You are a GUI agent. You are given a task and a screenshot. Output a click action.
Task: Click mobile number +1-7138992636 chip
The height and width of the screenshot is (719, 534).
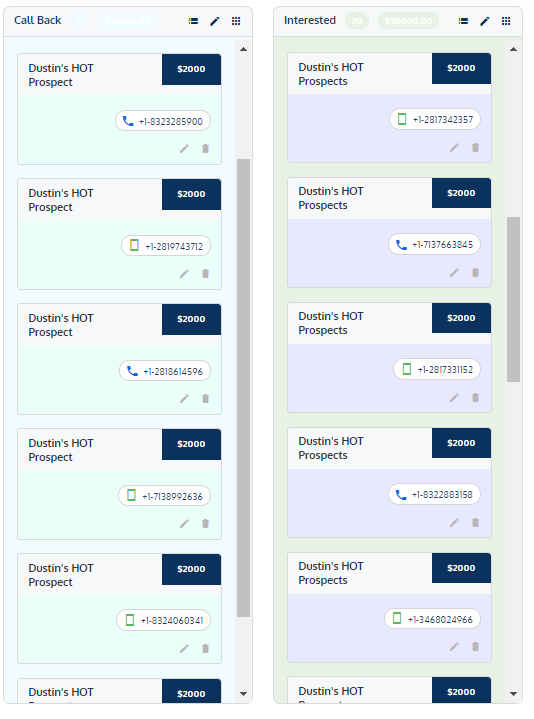coord(165,496)
